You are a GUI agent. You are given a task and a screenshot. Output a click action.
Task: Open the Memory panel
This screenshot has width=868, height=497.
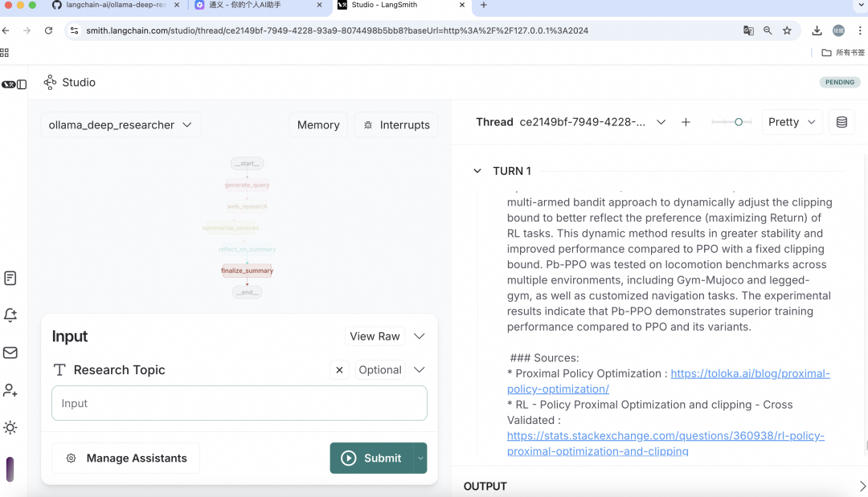tap(318, 125)
